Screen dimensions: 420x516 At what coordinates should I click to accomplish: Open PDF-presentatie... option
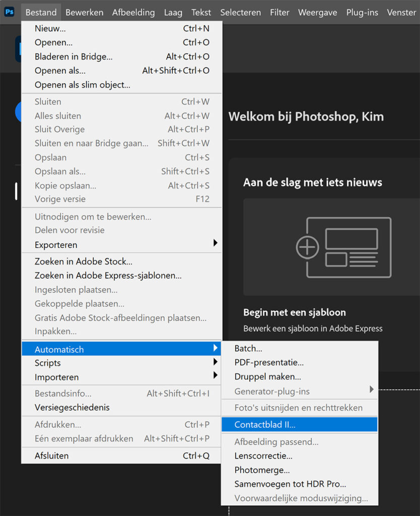(269, 362)
